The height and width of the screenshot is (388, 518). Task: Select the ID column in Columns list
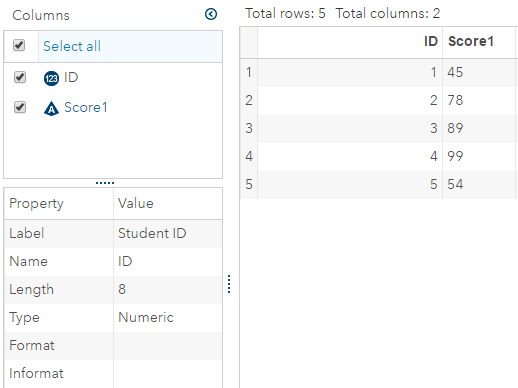point(71,77)
